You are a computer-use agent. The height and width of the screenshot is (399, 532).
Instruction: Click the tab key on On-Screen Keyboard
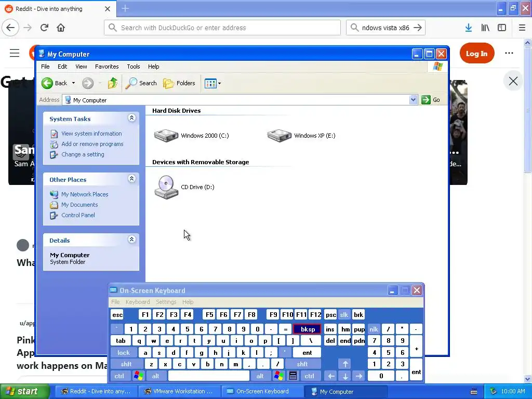[121, 341]
